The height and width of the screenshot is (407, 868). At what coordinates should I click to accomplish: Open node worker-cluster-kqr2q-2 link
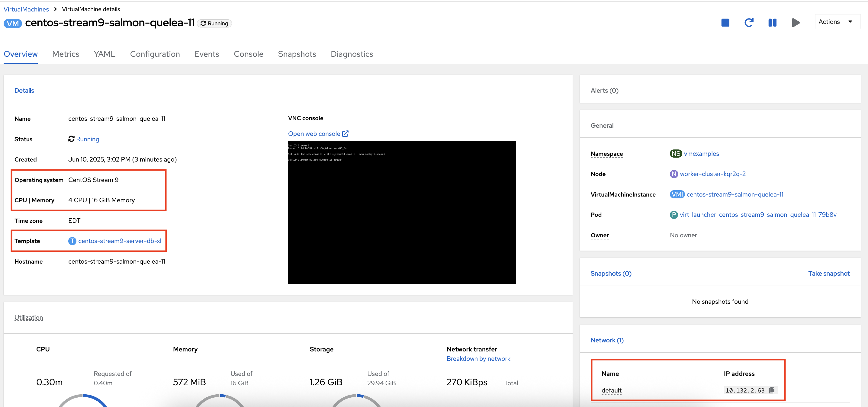(713, 174)
